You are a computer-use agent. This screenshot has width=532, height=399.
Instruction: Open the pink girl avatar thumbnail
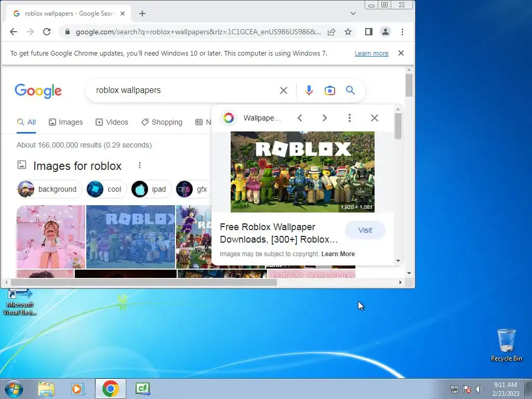coord(51,237)
